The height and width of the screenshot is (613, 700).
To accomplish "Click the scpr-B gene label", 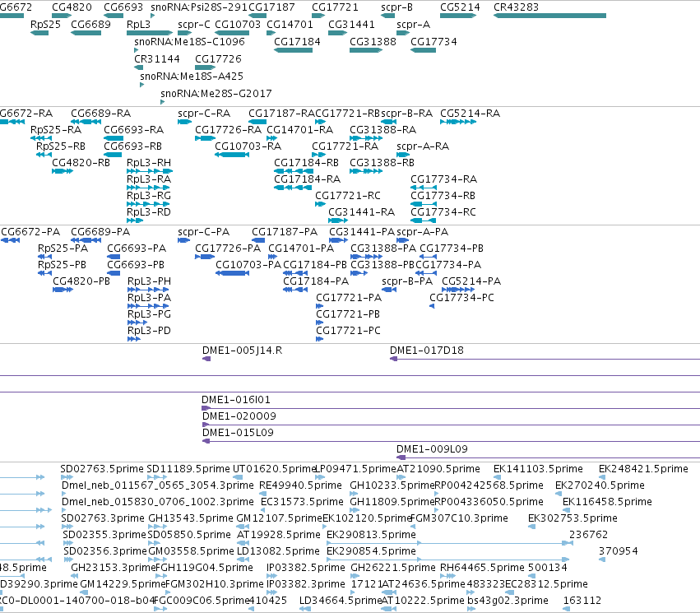I will point(396,7).
